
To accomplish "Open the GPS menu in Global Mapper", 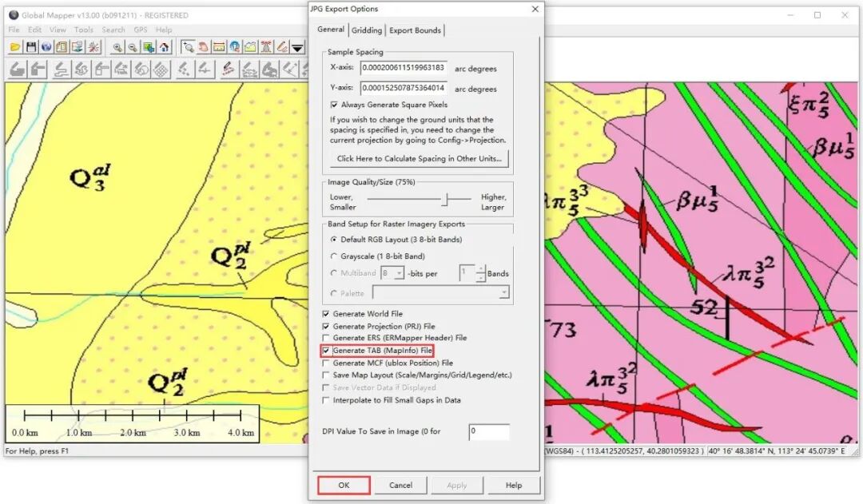I will click(x=141, y=30).
